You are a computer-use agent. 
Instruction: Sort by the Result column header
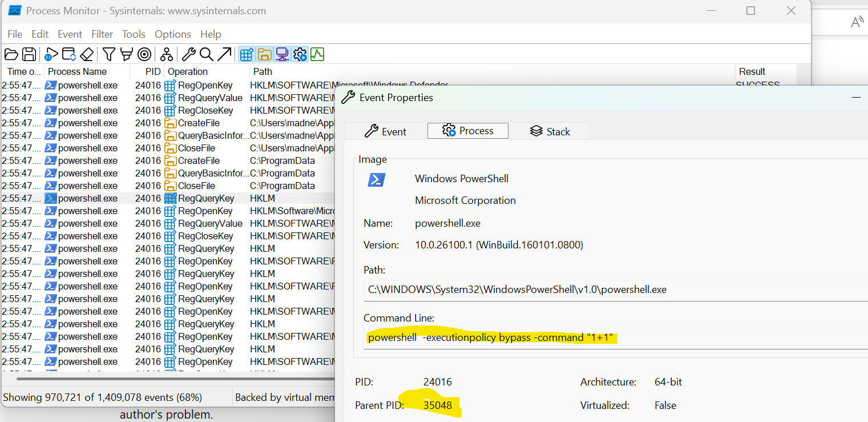tap(765, 71)
